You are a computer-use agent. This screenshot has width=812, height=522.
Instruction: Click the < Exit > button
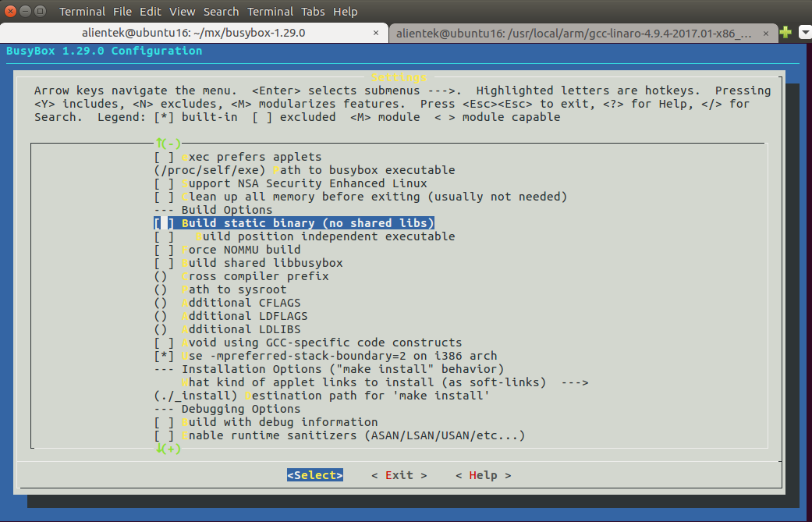[x=399, y=475]
